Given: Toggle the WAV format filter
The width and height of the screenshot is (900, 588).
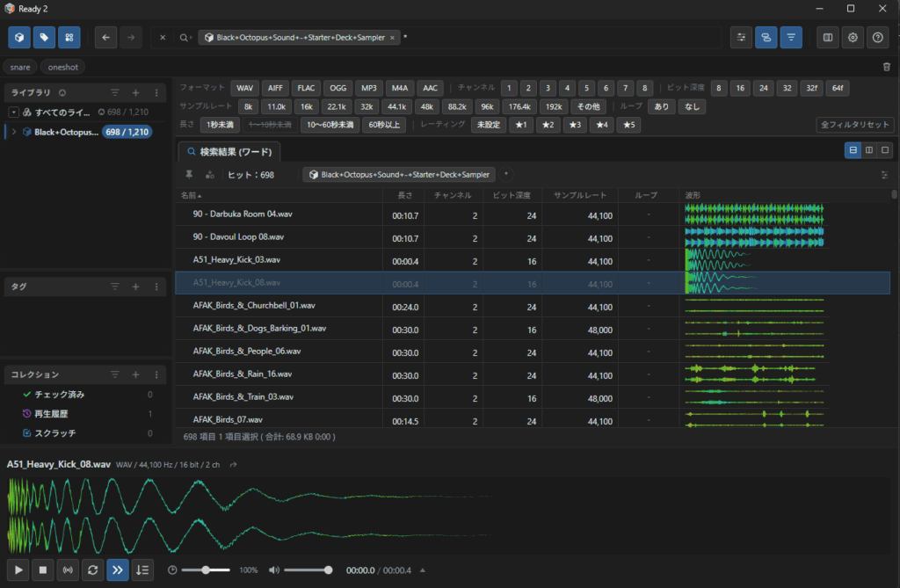Looking at the screenshot, I should point(245,88).
